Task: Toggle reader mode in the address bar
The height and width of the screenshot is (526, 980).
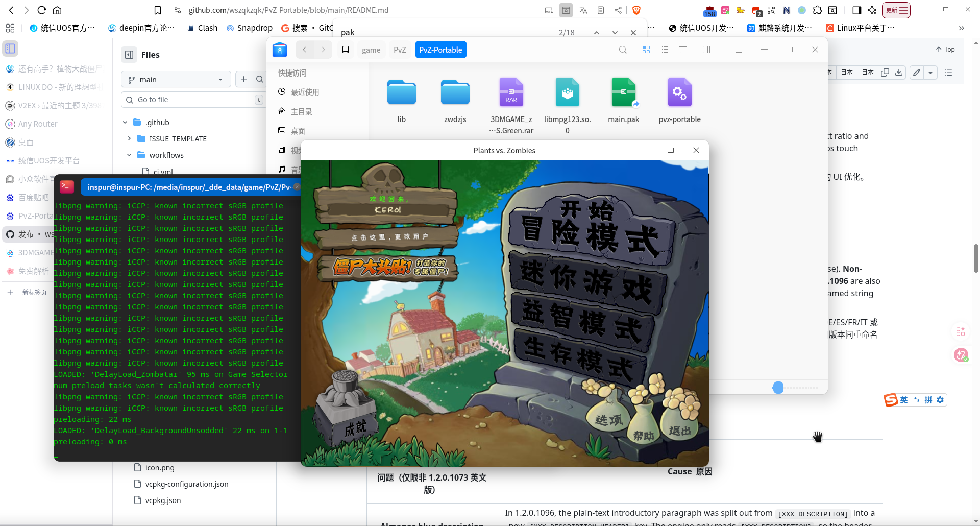Action: coord(601,10)
